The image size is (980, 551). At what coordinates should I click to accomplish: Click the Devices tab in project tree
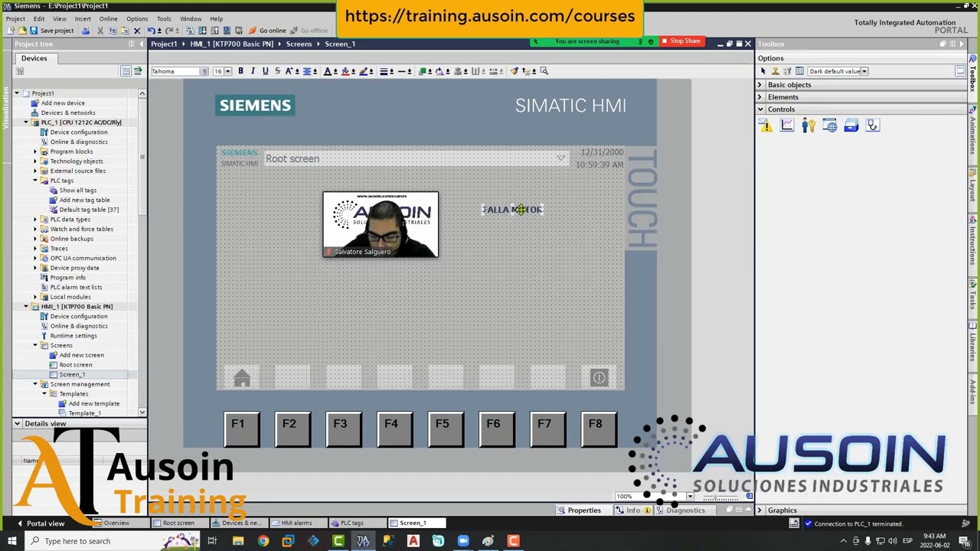pyautogui.click(x=34, y=58)
